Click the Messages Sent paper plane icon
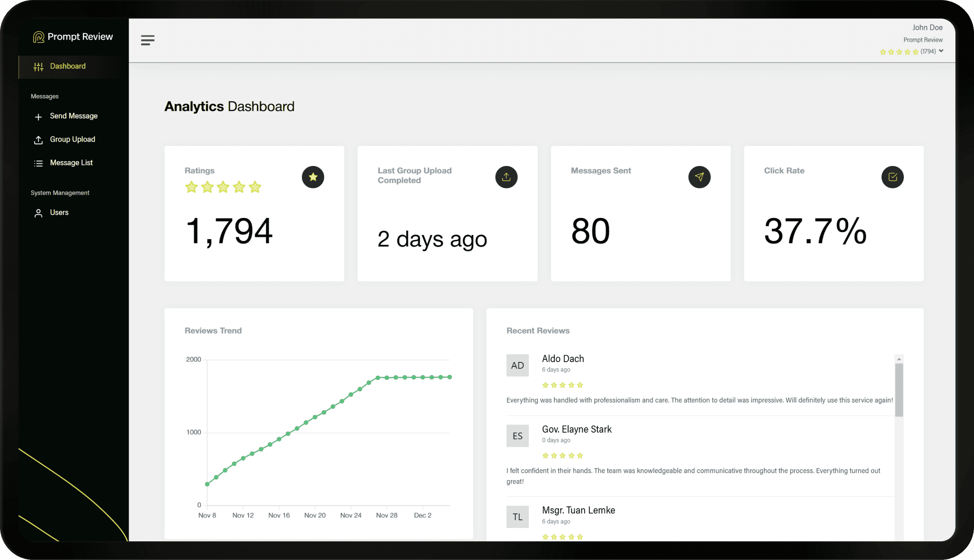Image resolution: width=974 pixels, height=560 pixels. tap(699, 177)
